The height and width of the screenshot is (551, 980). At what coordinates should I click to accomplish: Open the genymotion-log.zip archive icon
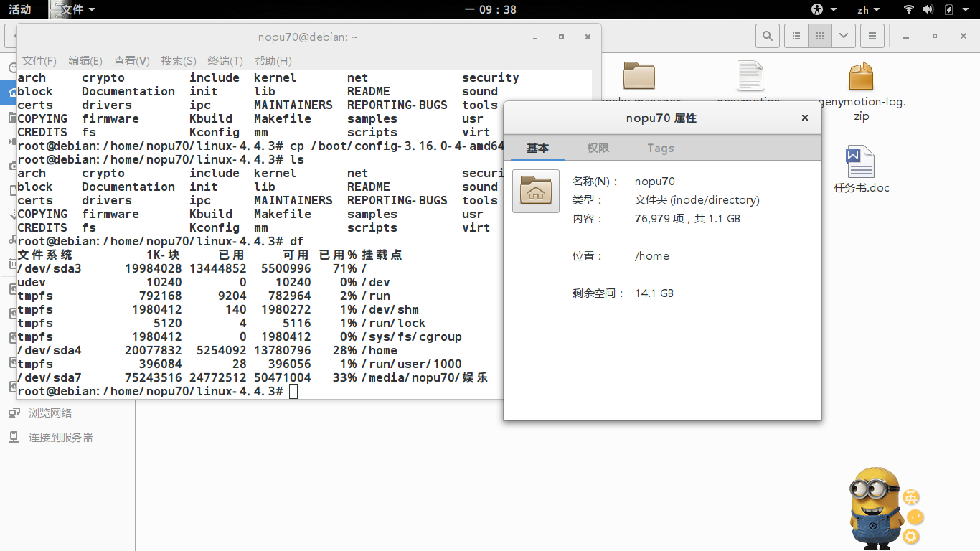(861, 77)
